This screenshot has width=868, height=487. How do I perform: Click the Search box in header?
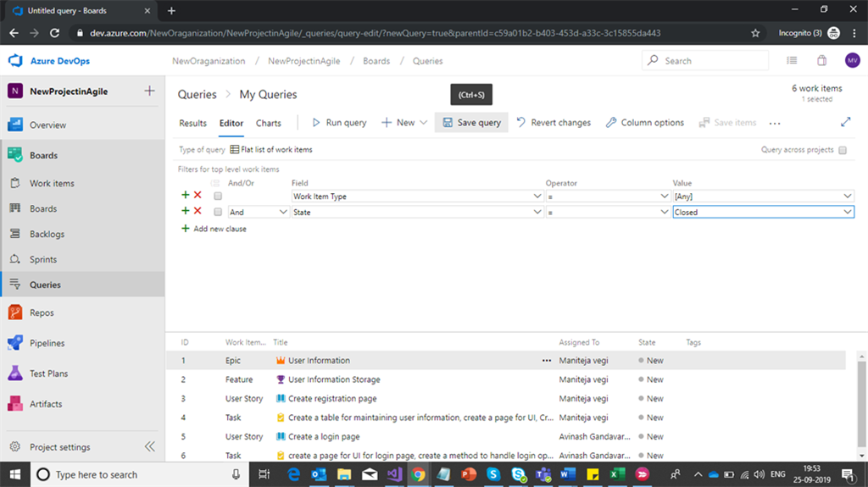(x=705, y=60)
